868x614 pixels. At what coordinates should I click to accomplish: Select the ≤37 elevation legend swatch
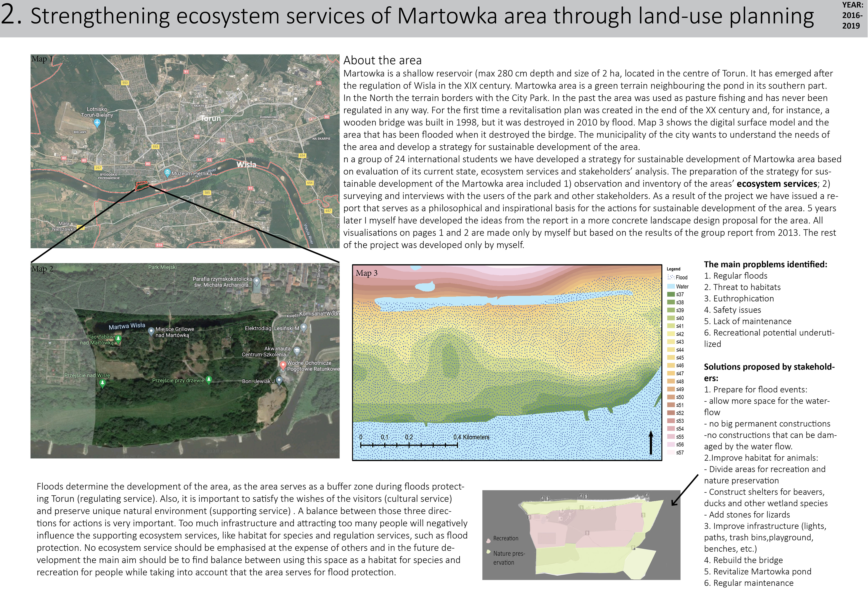[671, 294]
